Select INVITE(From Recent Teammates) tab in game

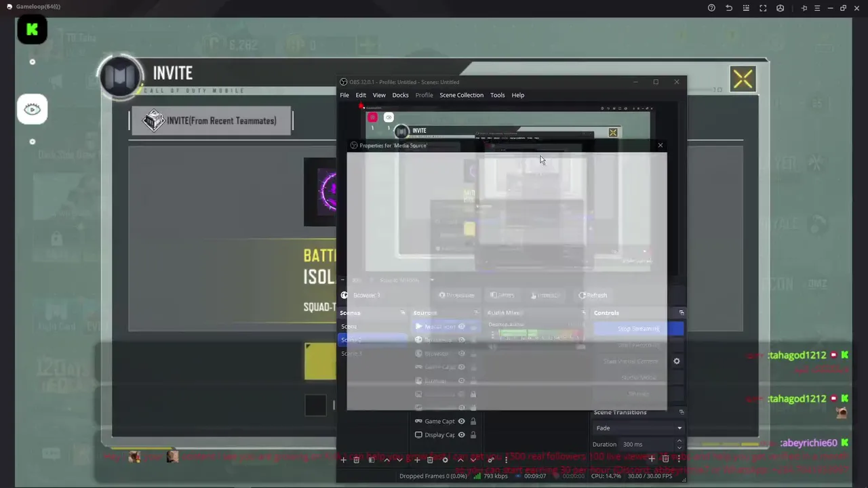click(x=211, y=121)
